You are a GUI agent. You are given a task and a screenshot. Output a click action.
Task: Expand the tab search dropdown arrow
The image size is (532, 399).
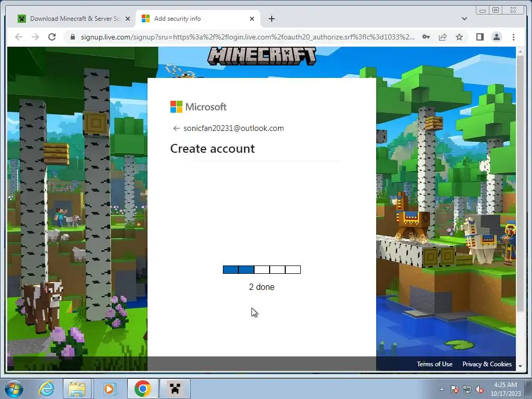[464, 19]
